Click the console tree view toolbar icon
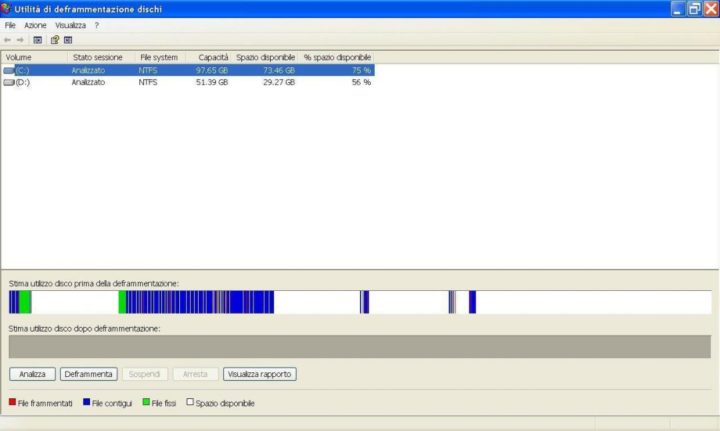This screenshot has width=720, height=431. point(38,40)
